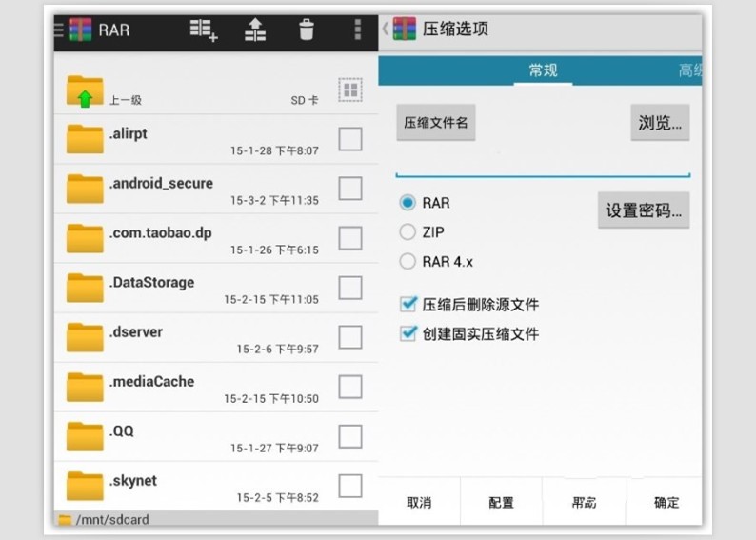Tap the .dserver folder name
This screenshot has width=756, height=540.
136,332
